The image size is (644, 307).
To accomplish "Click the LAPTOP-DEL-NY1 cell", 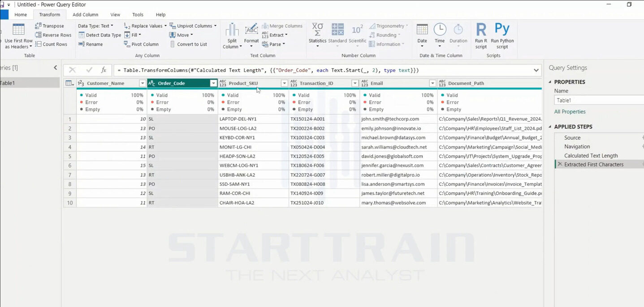I will click(253, 119).
